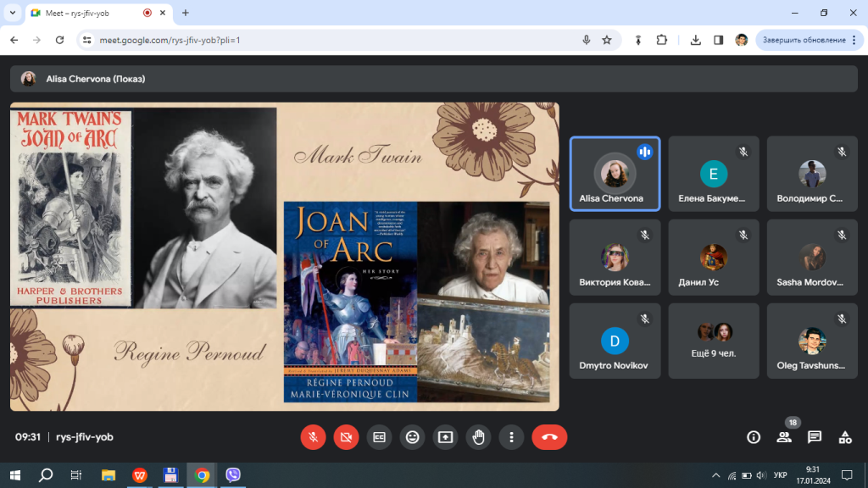The width and height of the screenshot is (868, 488).
Task: Open the activities panel icon
Action: pos(845,437)
